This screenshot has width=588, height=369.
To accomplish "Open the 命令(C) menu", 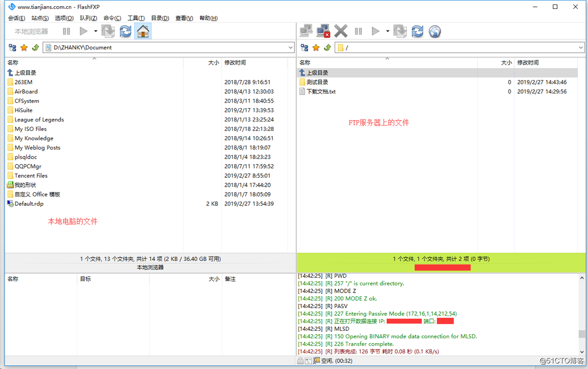I will pos(112,18).
